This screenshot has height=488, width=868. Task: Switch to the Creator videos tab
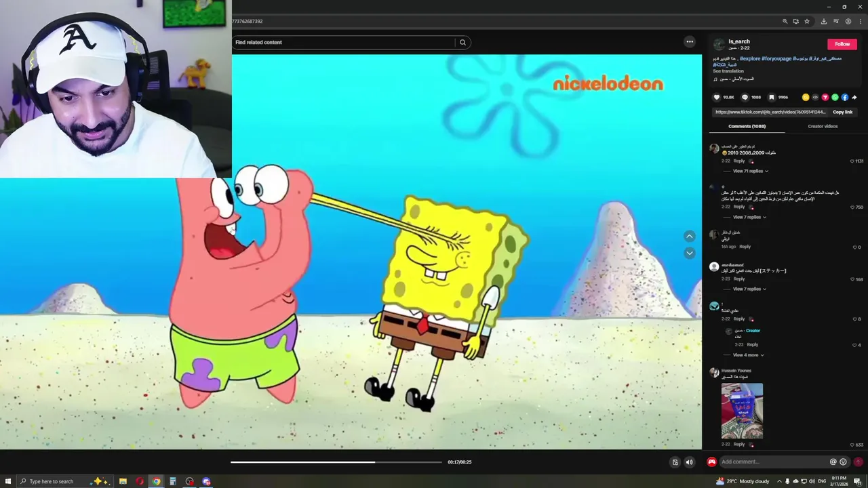[x=823, y=126]
